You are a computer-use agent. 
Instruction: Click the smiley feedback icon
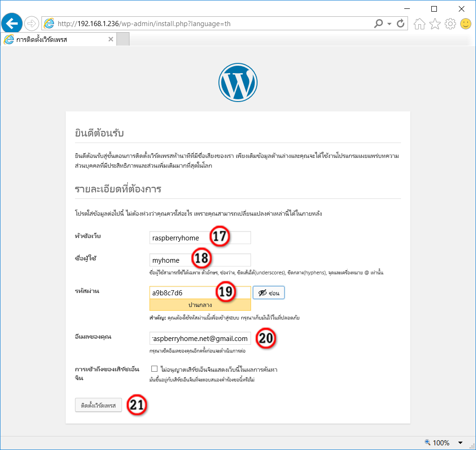465,24
